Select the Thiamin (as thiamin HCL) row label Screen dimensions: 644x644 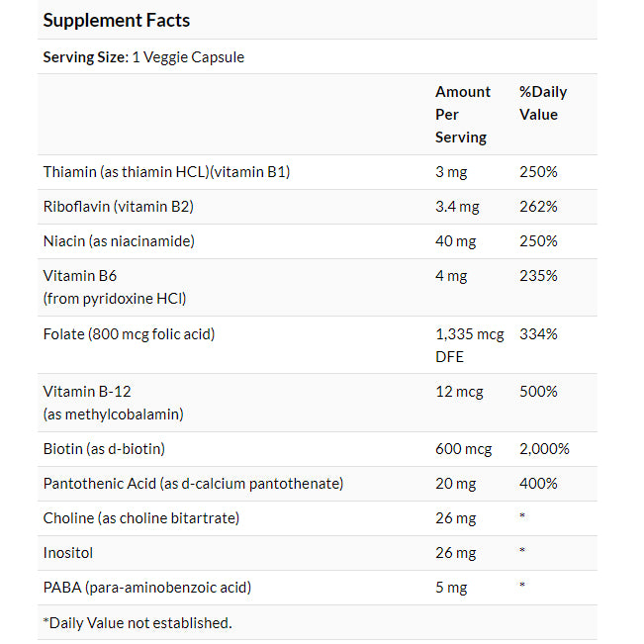coord(166,172)
